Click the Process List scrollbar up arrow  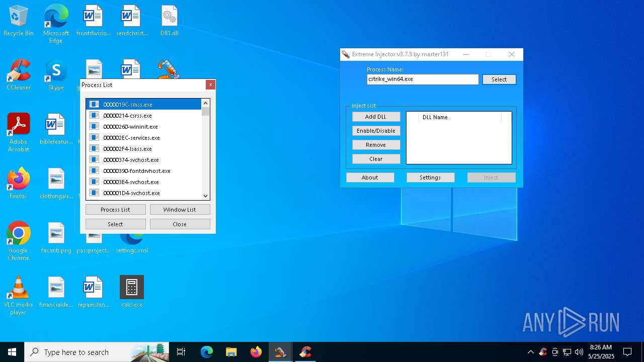click(205, 103)
